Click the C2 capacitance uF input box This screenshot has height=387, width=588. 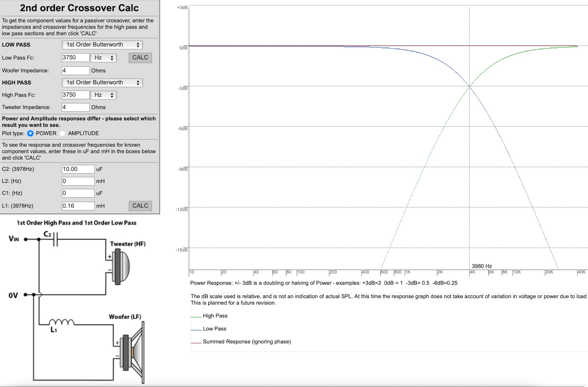[78, 169]
